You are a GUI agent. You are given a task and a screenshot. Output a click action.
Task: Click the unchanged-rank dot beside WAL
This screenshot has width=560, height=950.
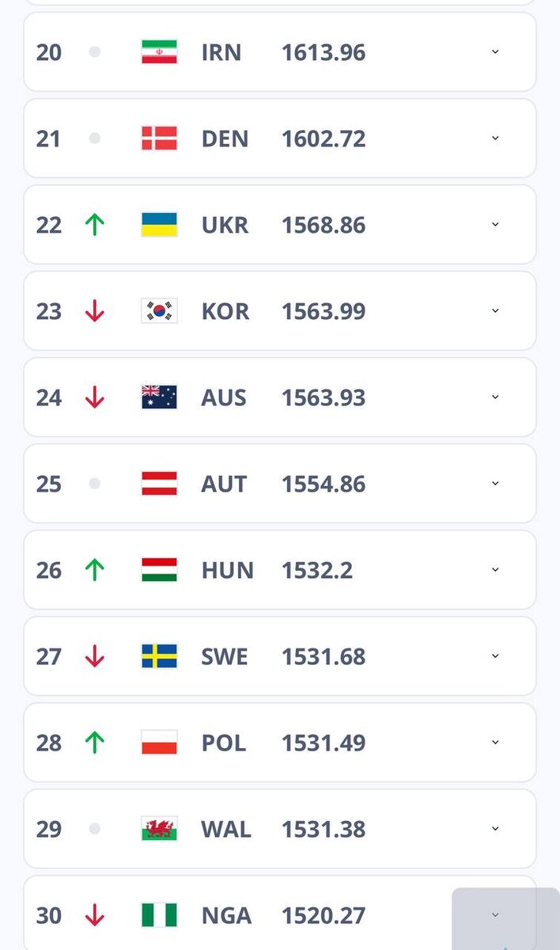[95, 829]
